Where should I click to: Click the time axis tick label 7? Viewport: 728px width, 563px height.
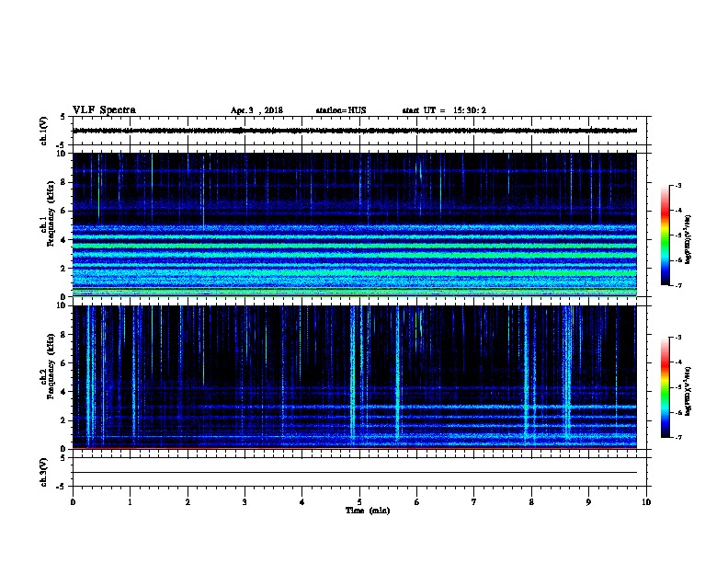pyautogui.click(x=474, y=502)
